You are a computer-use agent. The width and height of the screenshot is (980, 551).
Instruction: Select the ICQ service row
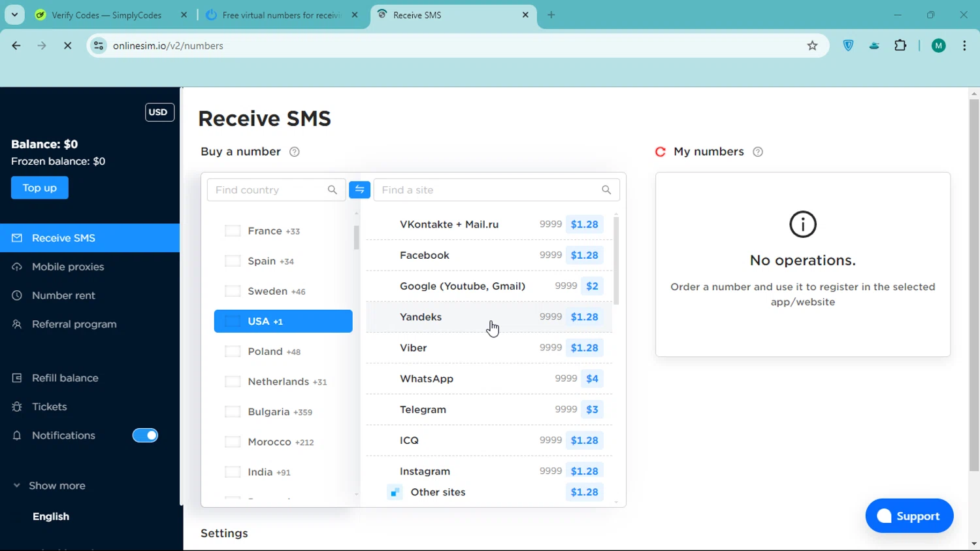[x=489, y=441]
